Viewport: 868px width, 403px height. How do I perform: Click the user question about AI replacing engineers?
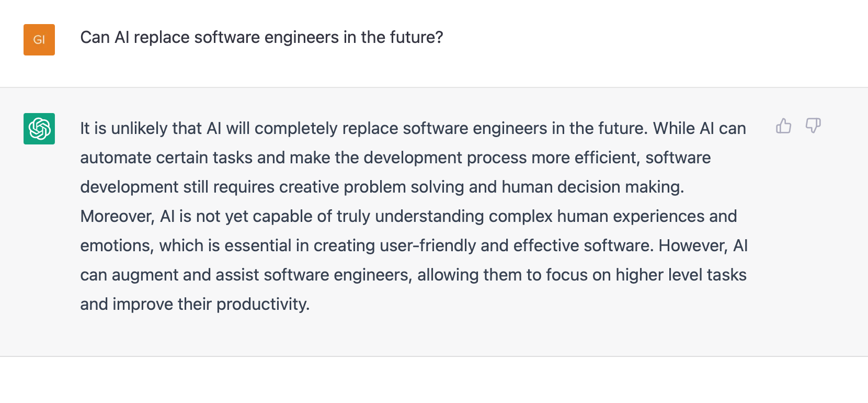(x=261, y=38)
